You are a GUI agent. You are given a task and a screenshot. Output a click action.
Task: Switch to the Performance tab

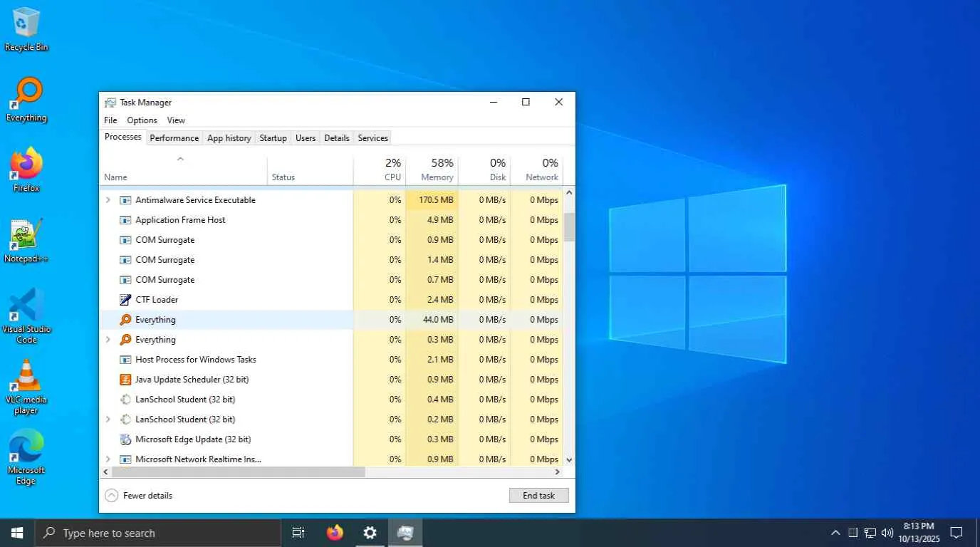(x=174, y=138)
